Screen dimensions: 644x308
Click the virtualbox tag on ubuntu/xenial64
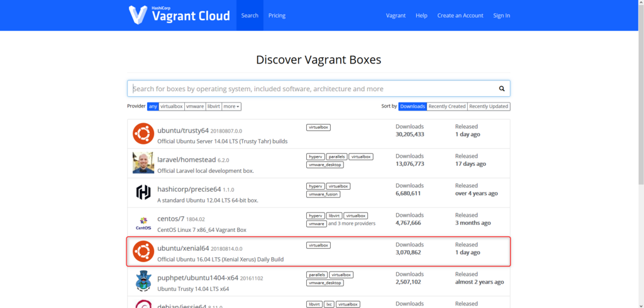pos(318,245)
